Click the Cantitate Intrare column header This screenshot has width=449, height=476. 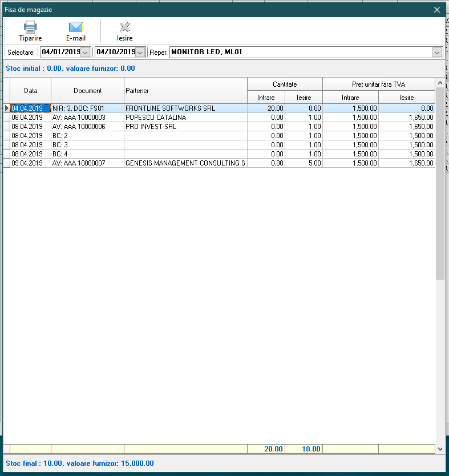(266, 98)
